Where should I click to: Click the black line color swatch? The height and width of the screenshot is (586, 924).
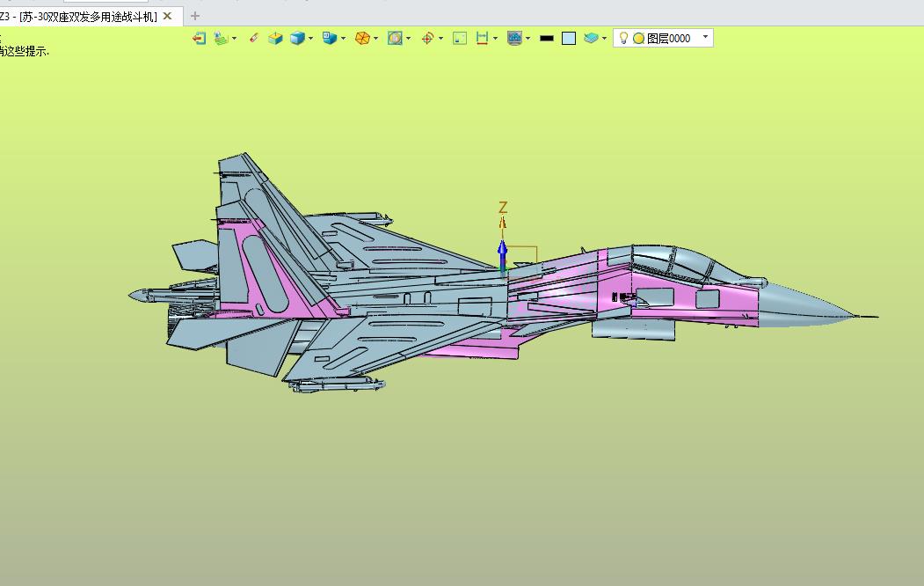click(547, 39)
